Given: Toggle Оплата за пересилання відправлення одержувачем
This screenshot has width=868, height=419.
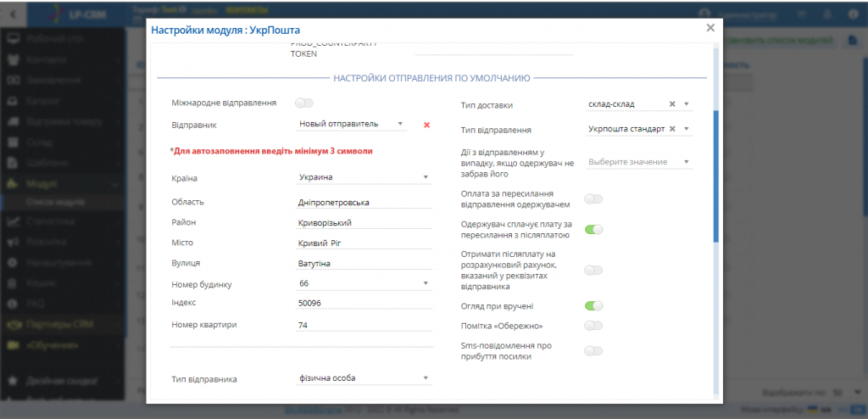Looking at the screenshot, I should [593, 199].
